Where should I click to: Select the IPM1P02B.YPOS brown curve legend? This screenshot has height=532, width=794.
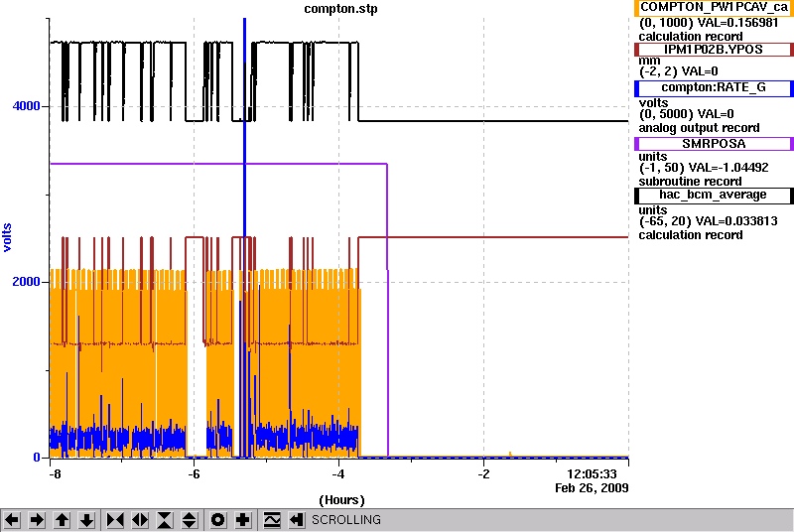pyautogui.click(x=714, y=50)
